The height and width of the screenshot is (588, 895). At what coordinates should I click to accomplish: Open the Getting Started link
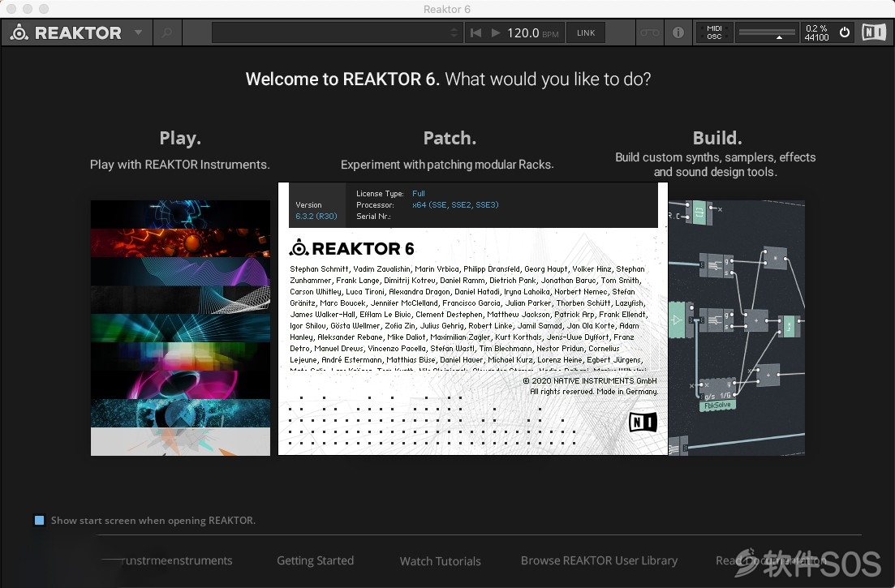[315, 560]
